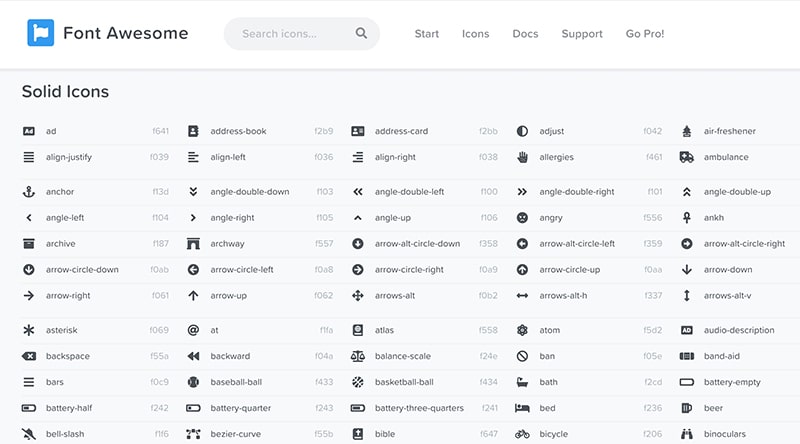Select the allergies hand icon
The width and height of the screenshot is (800, 444).
522,157
